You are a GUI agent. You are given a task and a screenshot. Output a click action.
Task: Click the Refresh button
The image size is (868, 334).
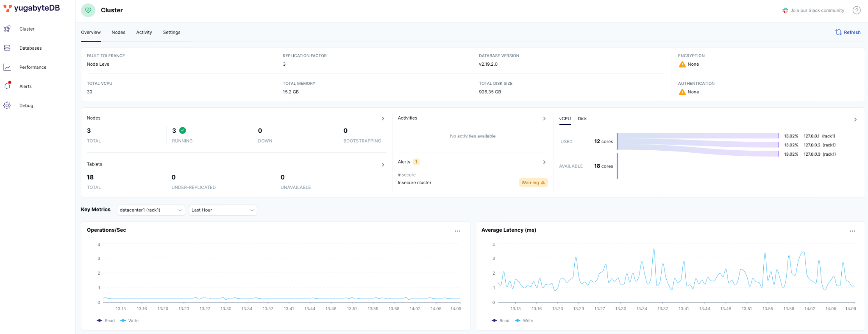click(848, 32)
